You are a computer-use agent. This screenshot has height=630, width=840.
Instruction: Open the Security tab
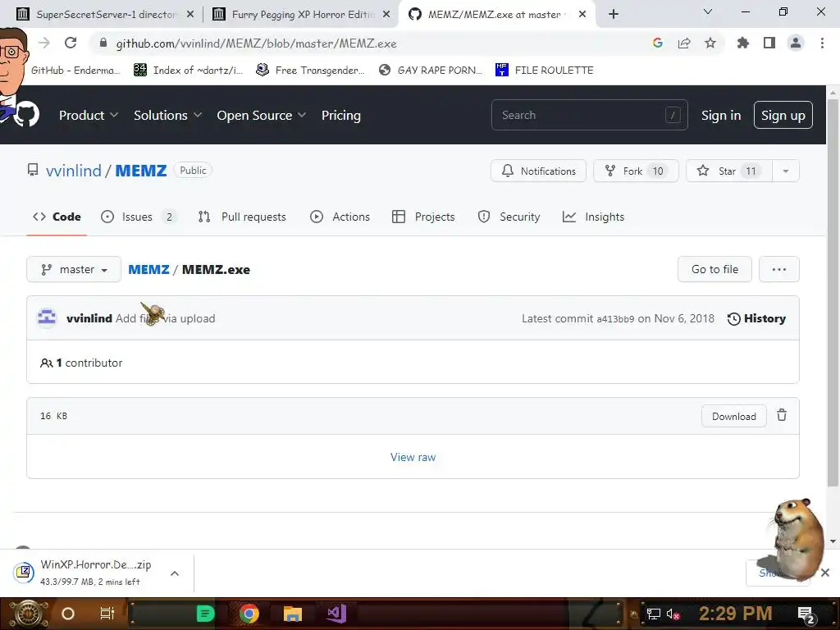coord(509,217)
